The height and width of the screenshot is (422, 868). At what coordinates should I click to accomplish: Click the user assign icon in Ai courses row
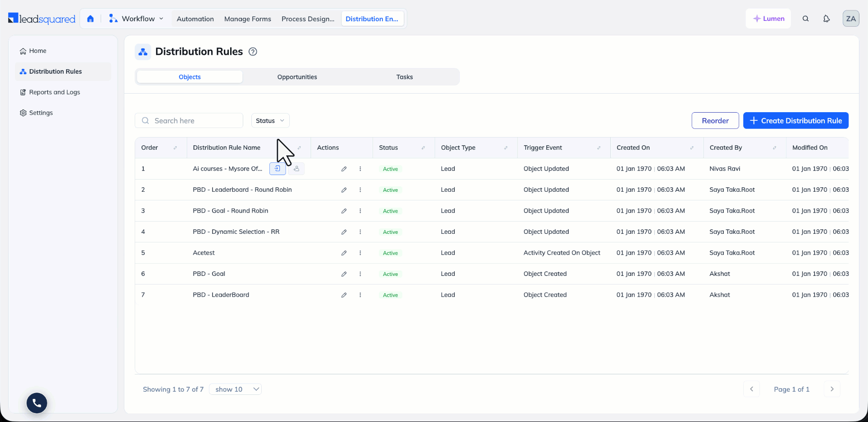click(x=296, y=169)
